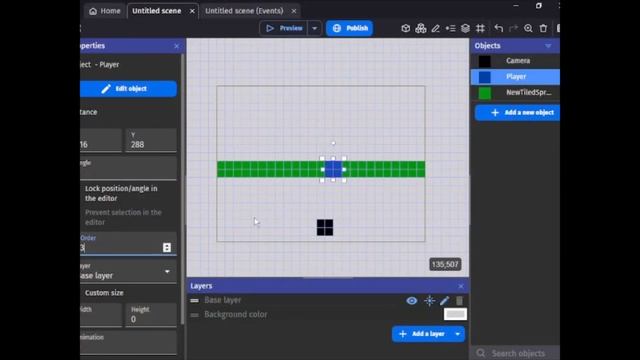Toggle the grid icon in toolbar

click(x=480, y=28)
